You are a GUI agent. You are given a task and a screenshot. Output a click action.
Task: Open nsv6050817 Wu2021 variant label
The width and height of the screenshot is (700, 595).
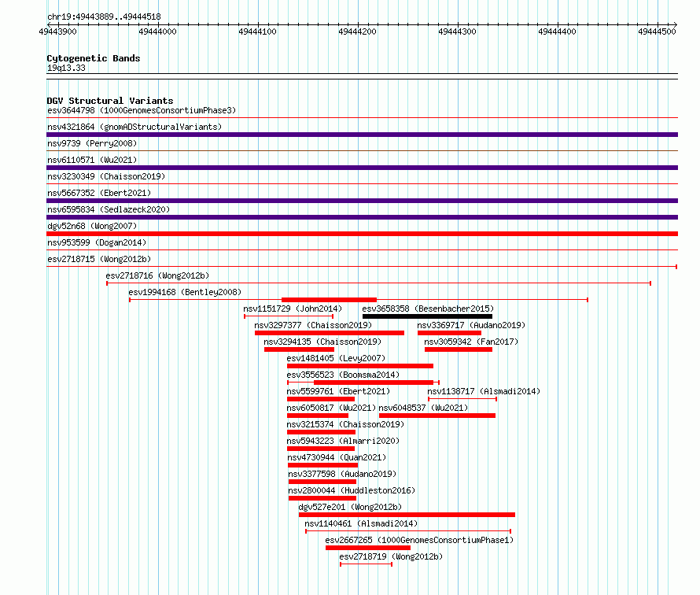pyautogui.click(x=331, y=408)
